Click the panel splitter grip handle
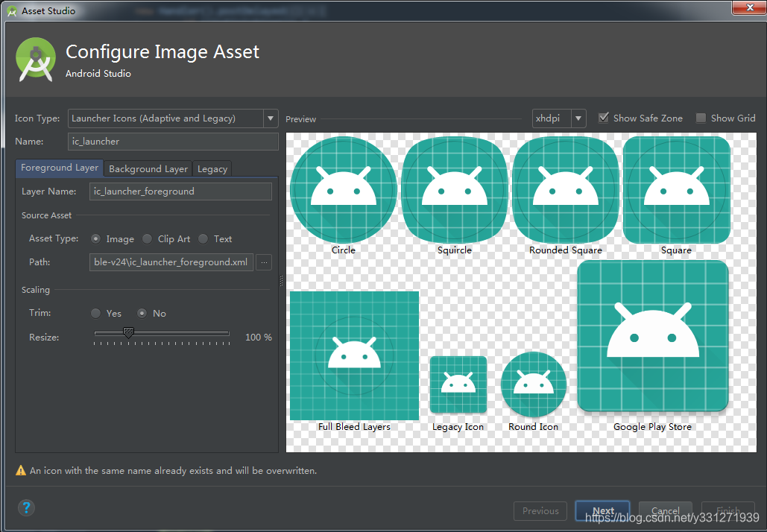Viewport: 767px width, 532px height. point(281,281)
